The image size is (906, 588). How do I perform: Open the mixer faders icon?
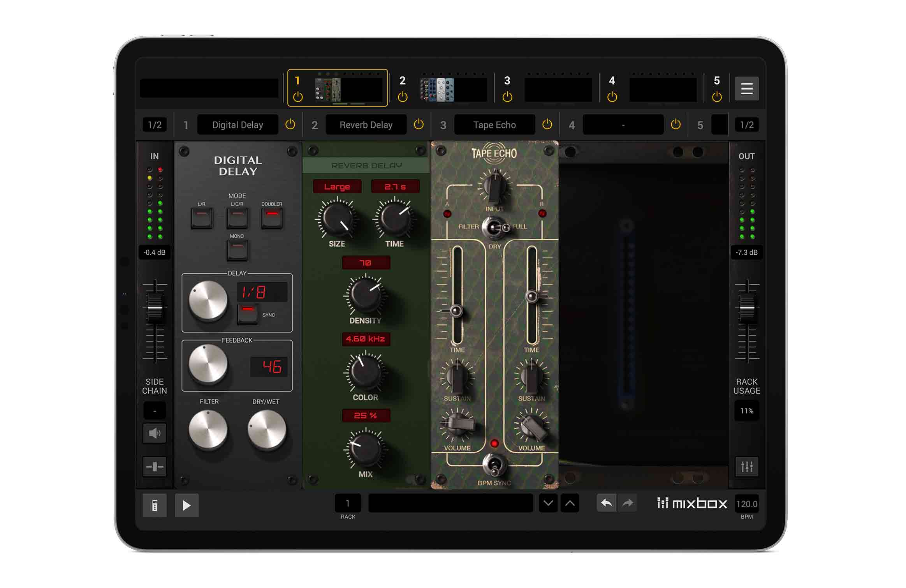coord(747,467)
